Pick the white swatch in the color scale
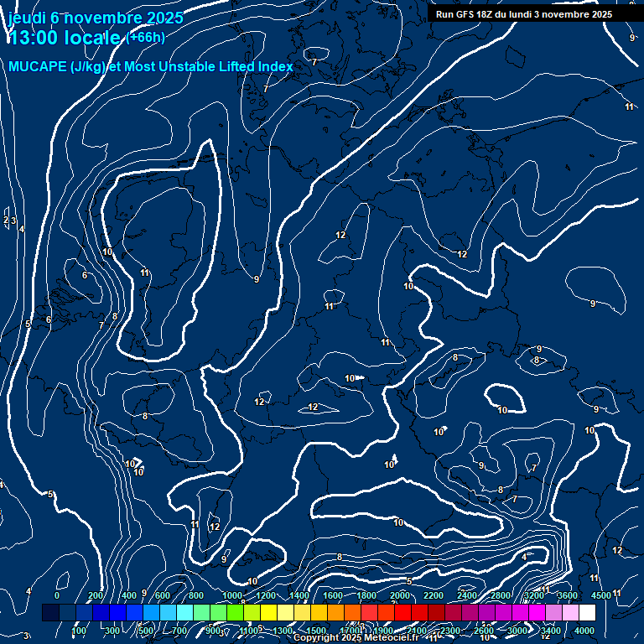This screenshot has width=644, height=644. pos(587,612)
